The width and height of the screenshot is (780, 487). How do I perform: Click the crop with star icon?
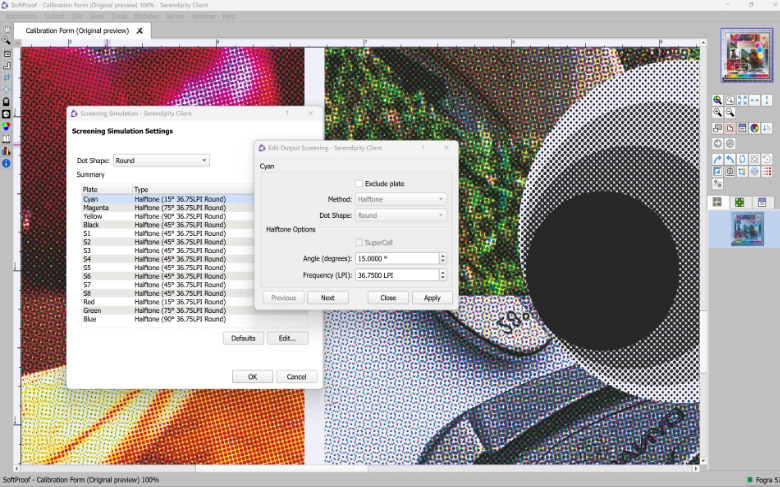click(x=742, y=172)
